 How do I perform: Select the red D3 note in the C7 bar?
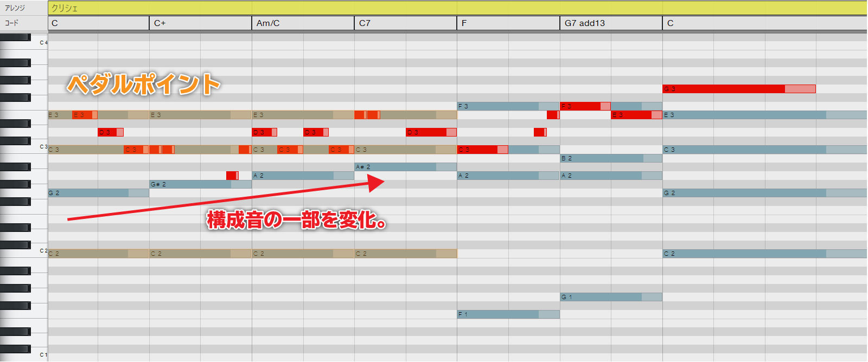click(431, 132)
